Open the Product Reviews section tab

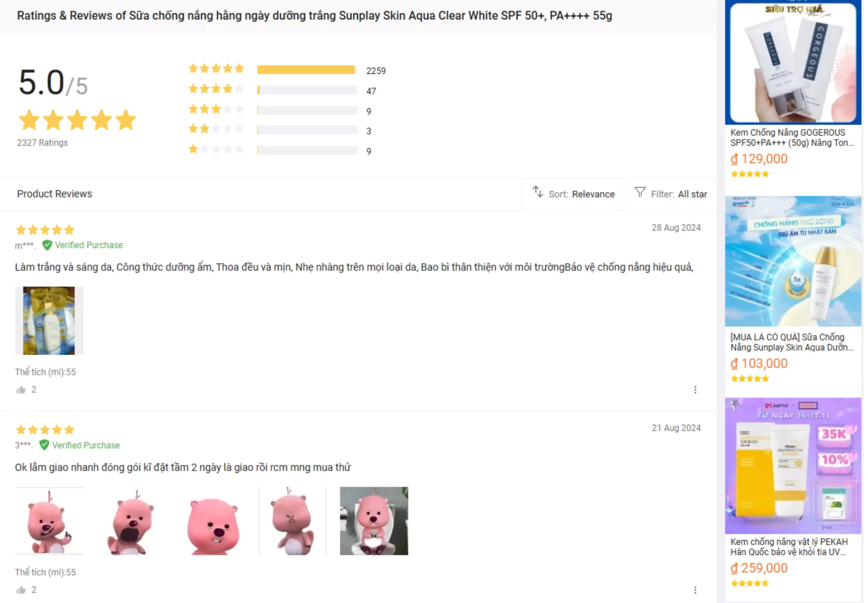pyautogui.click(x=54, y=194)
